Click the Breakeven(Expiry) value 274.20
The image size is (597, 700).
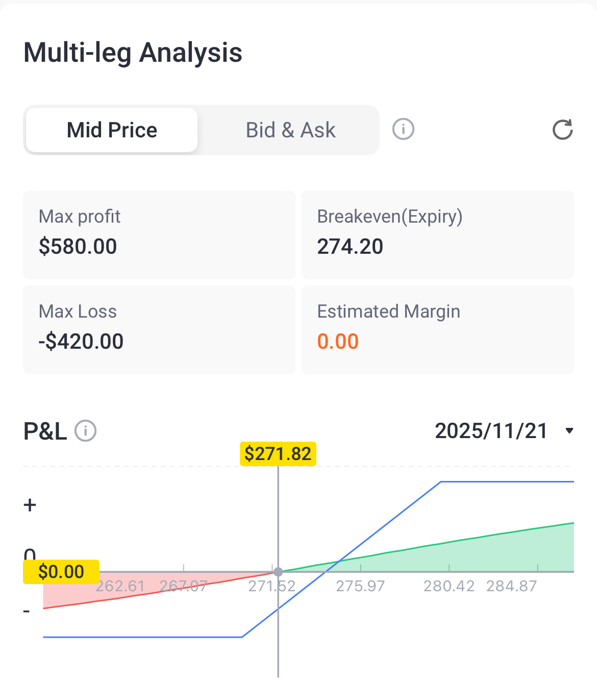pyautogui.click(x=350, y=247)
